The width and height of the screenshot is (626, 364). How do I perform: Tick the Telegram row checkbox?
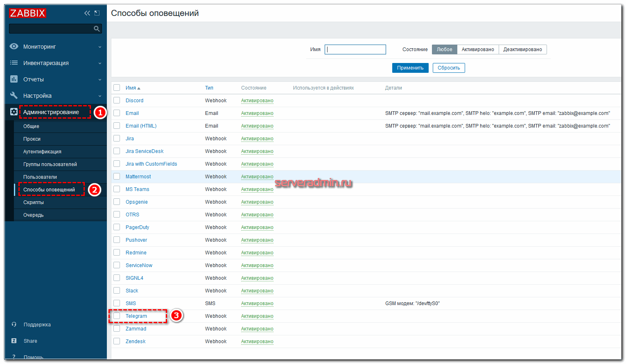click(x=117, y=316)
